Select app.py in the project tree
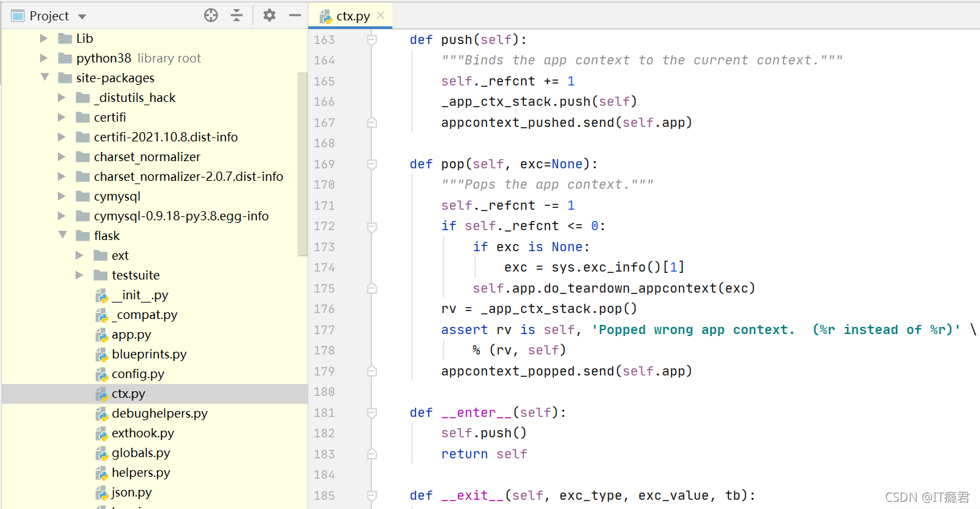980x509 pixels. point(131,335)
